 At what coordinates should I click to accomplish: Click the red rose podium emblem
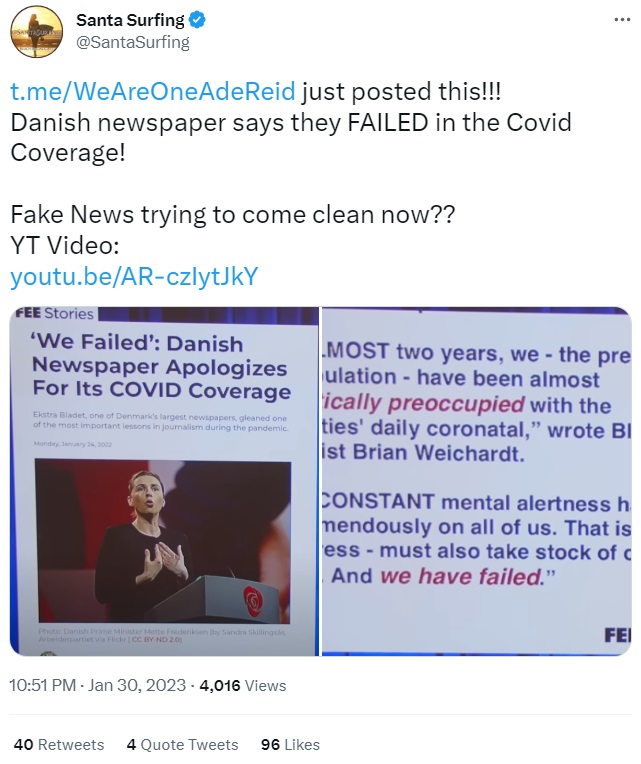[253, 598]
